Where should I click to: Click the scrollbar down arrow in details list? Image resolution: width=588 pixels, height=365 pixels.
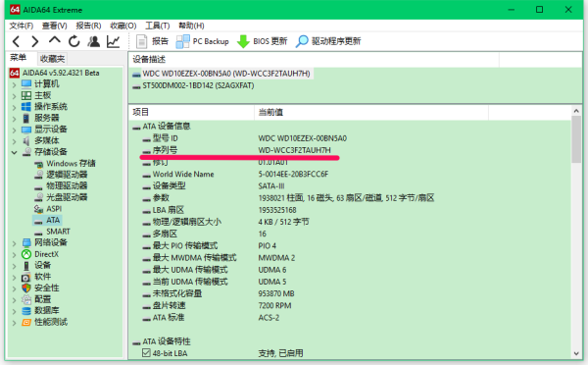576,353
